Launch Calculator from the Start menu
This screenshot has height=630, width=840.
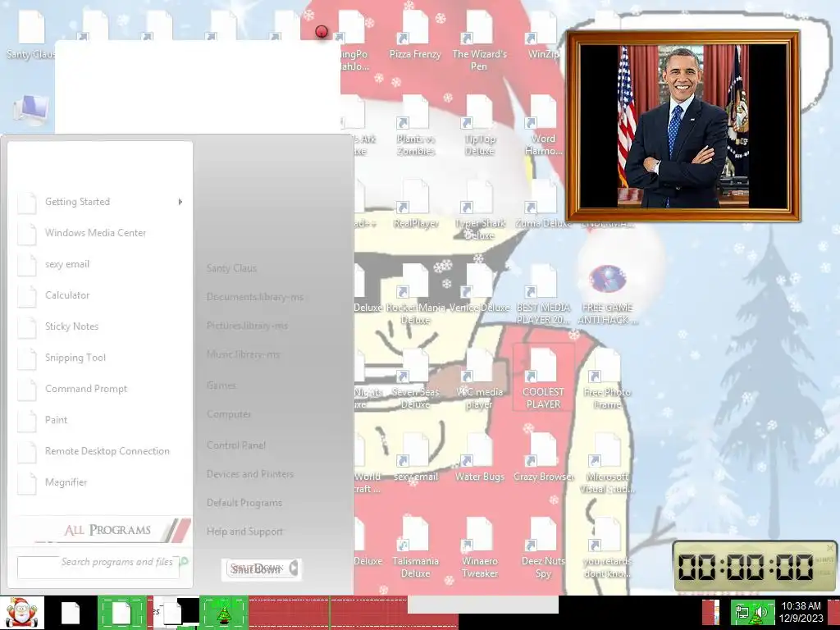coord(100,295)
